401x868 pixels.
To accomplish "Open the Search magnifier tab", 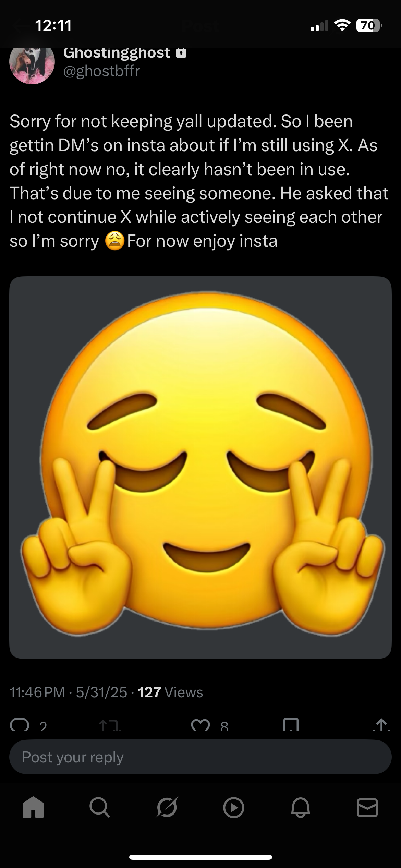I will [100, 808].
